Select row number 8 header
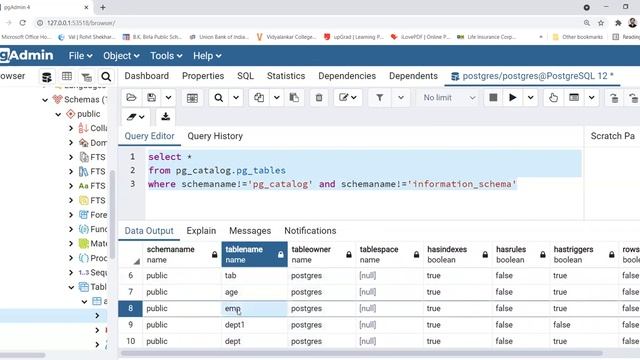Image resolution: width=640 pixels, height=360 pixels. [x=131, y=309]
